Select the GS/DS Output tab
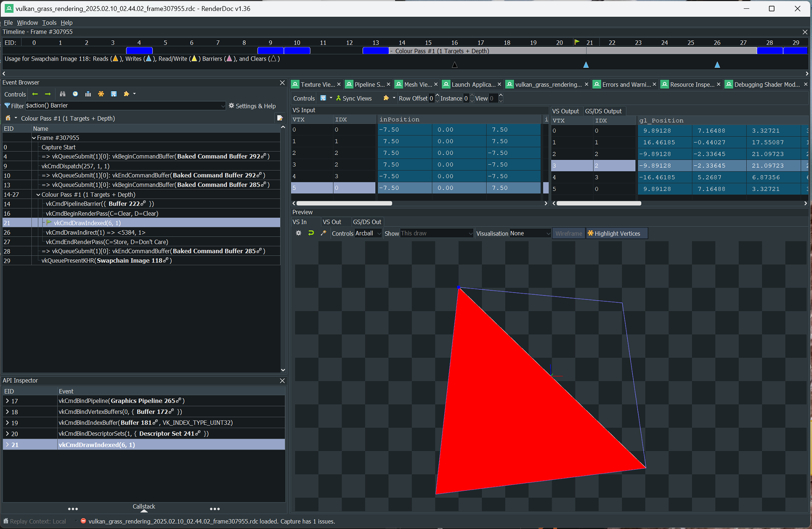The height and width of the screenshot is (529, 812). (x=603, y=111)
